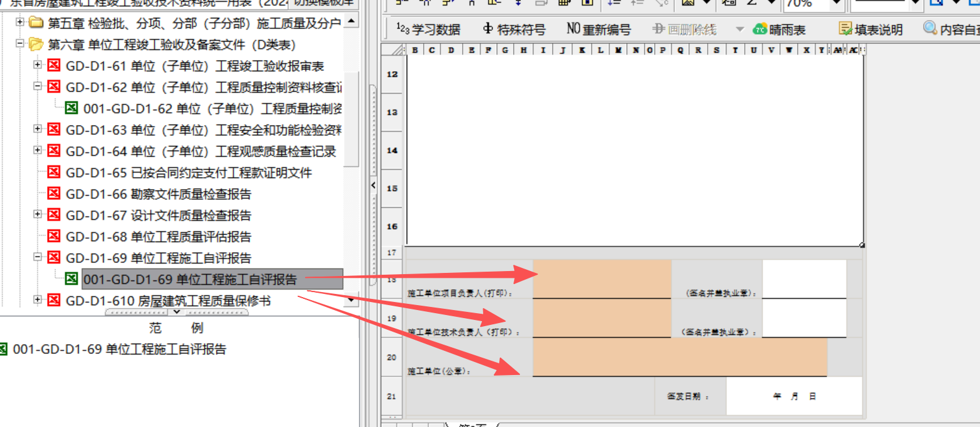Click the orange field for 施工单位(公章)
Screen dimensions: 980x427
click(x=680, y=357)
